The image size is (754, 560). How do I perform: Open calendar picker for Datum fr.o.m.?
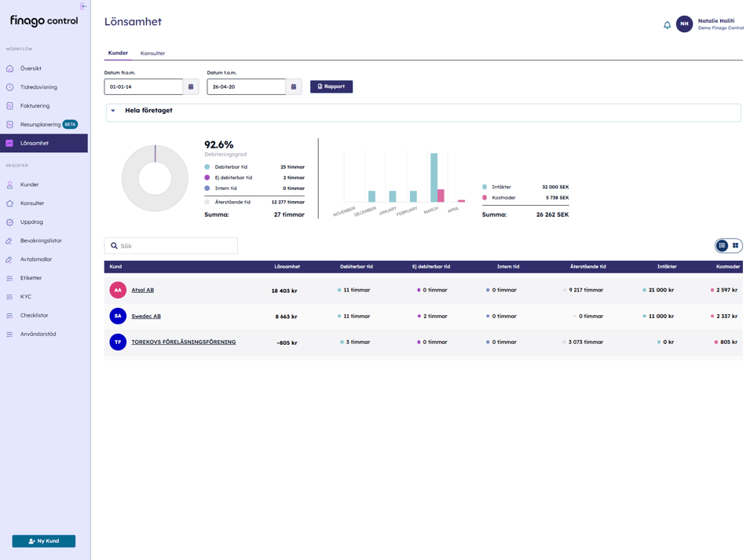pyautogui.click(x=191, y=86)
